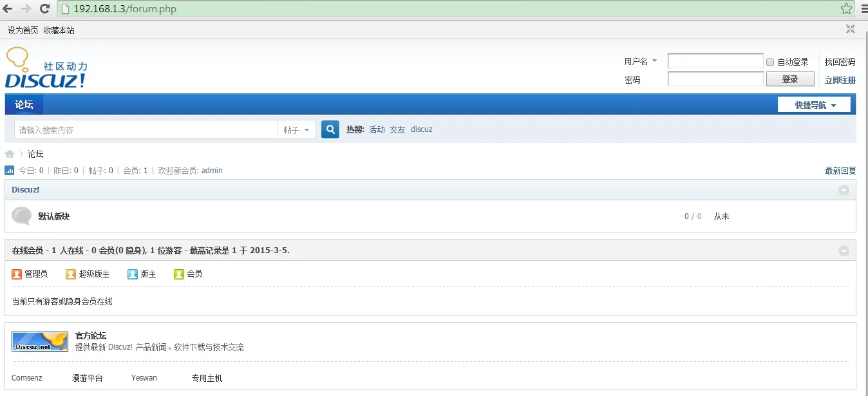Viewport: 868px width, 396px height.
Task: Click the 会员: 1 statistic text
Action: pyautogui.click(x=135, y=171)
